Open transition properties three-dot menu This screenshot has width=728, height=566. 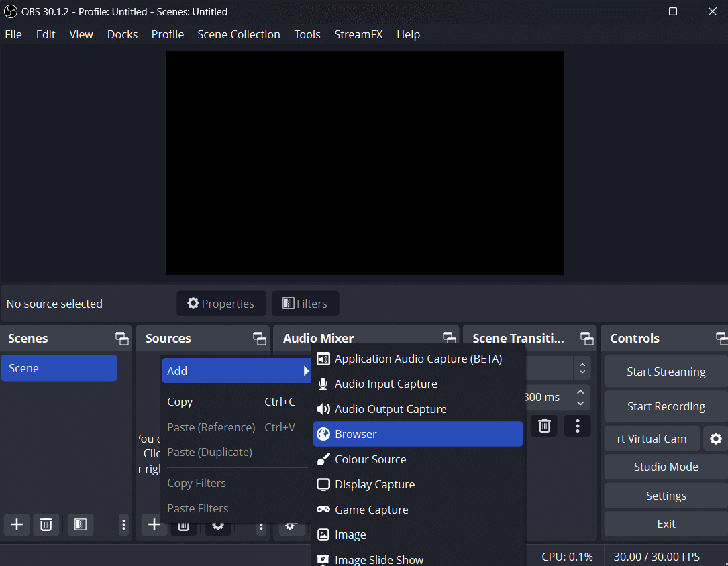point(578,425)
